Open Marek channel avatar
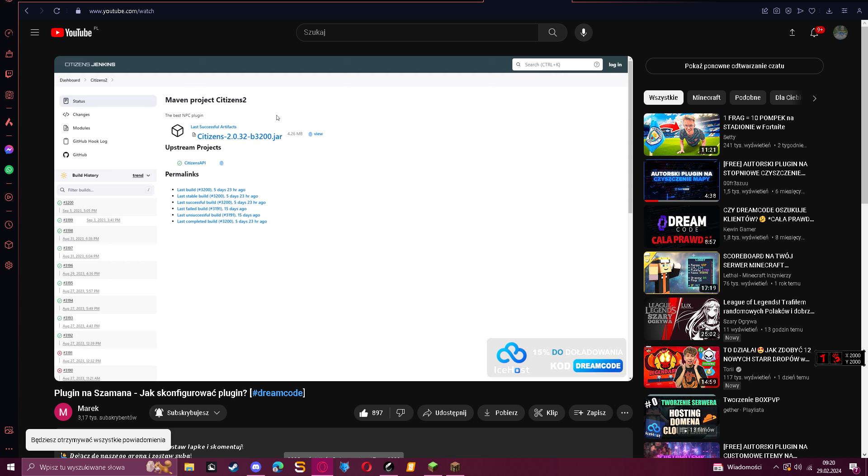 coord(63,412)
